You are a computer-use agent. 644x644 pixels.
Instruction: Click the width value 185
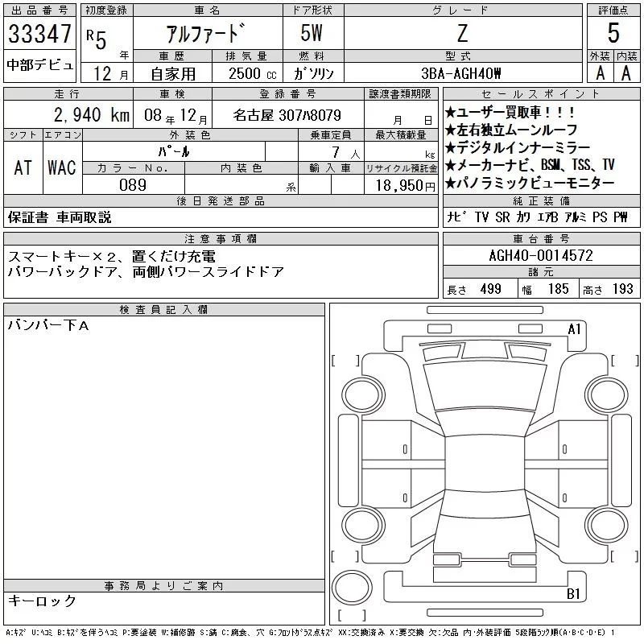pos(558,289)
